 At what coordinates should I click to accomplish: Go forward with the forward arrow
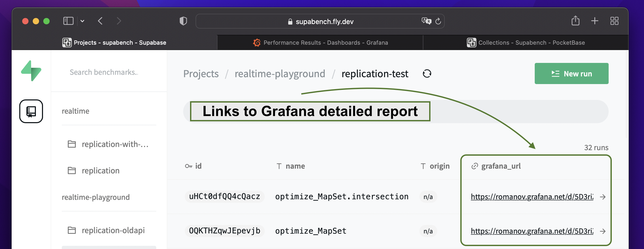pyautogui.click(x=119, y=21)
